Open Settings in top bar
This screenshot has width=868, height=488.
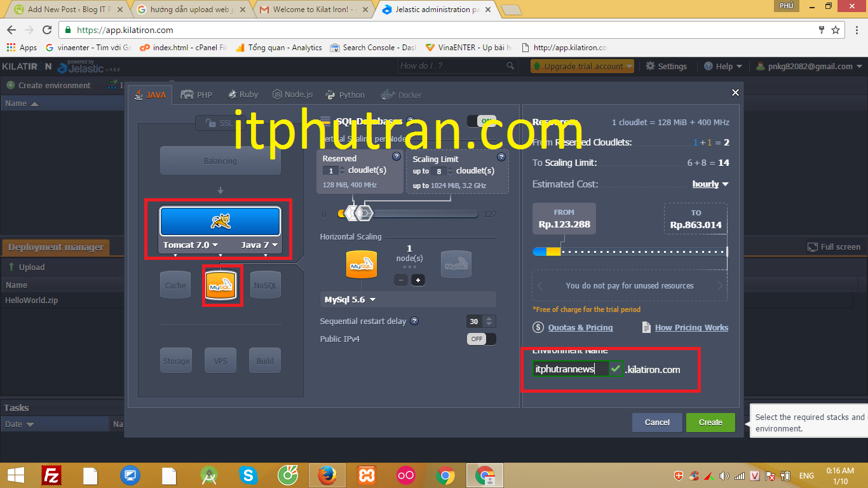pyautogui.click(x=667, y=66)
